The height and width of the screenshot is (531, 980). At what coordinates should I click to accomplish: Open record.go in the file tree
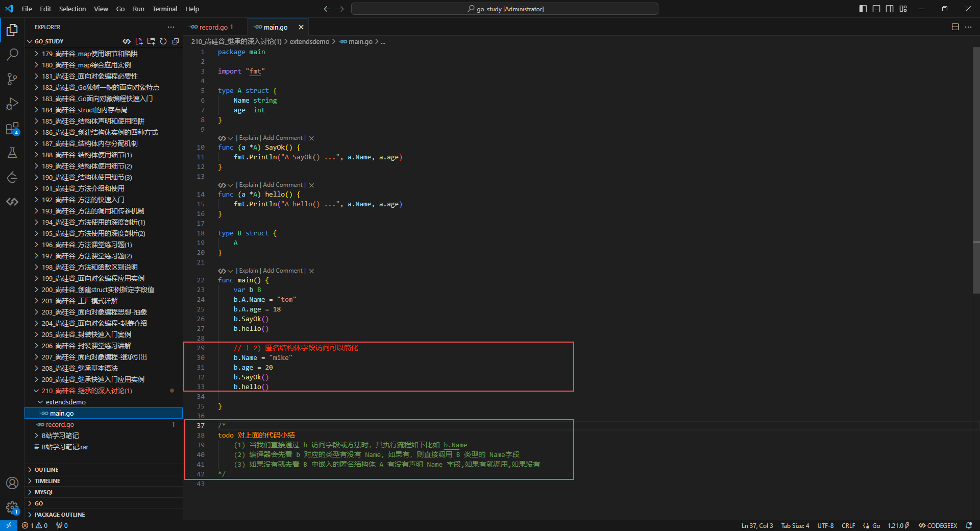[x=104, y=424]
